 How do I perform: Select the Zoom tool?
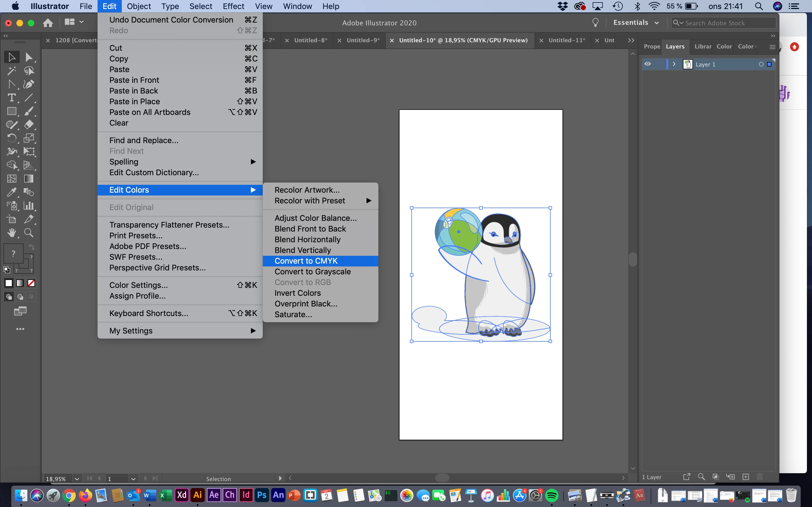coord(29,233)
